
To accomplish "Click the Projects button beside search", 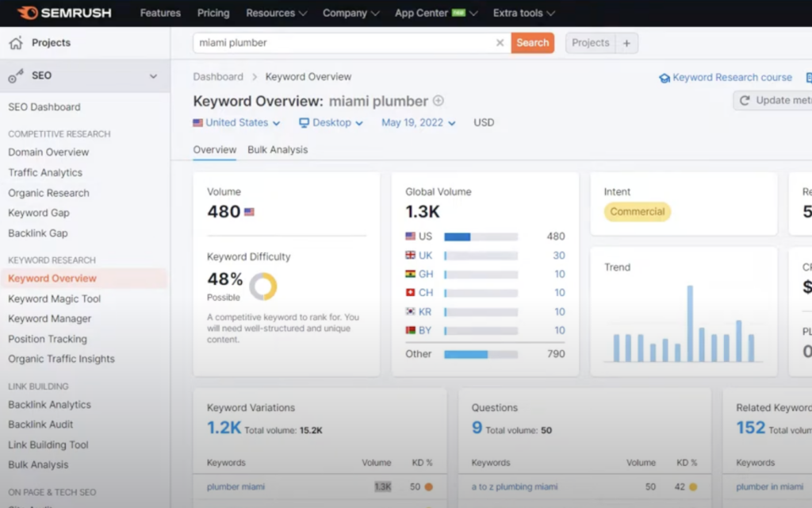I will click(x=590, y=43).
